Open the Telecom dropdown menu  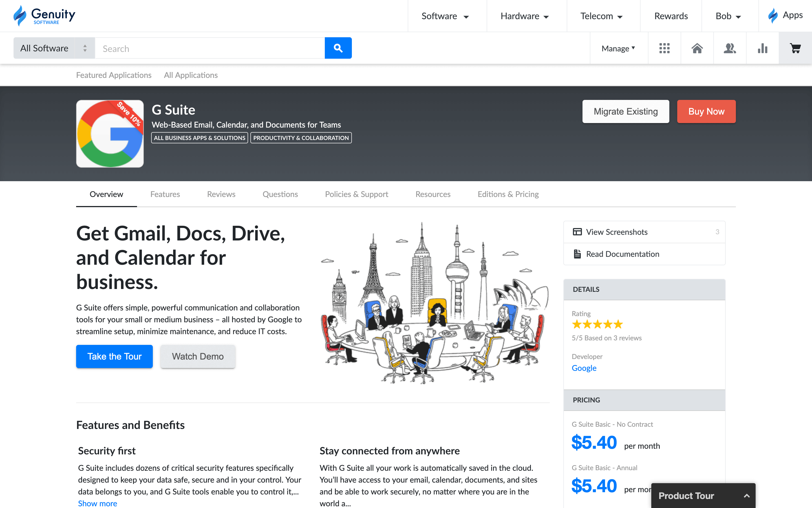[602, 16]
